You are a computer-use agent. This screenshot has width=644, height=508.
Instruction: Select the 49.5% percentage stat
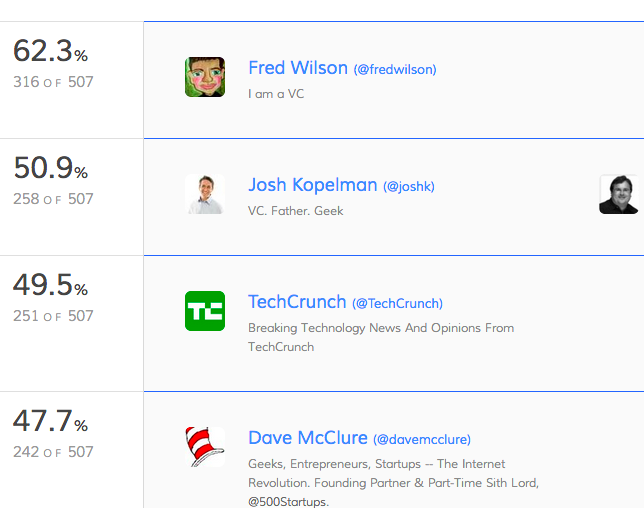[51, 285]
